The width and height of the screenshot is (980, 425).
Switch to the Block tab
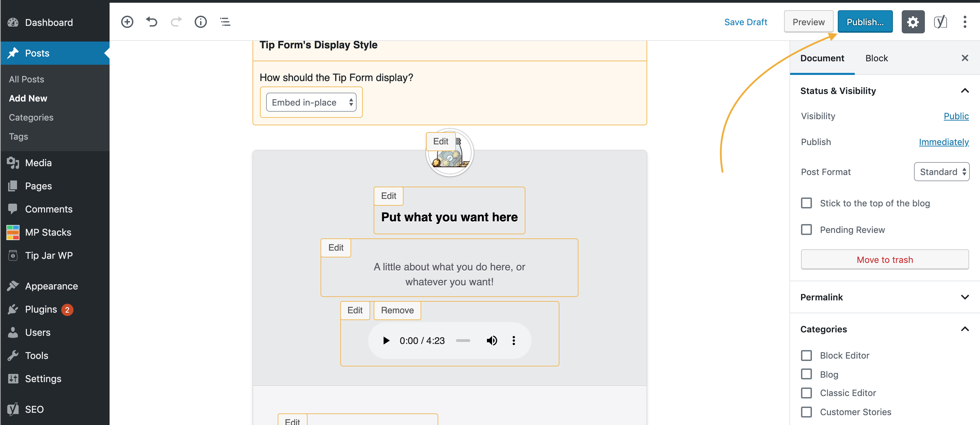[x=876, y=58]
